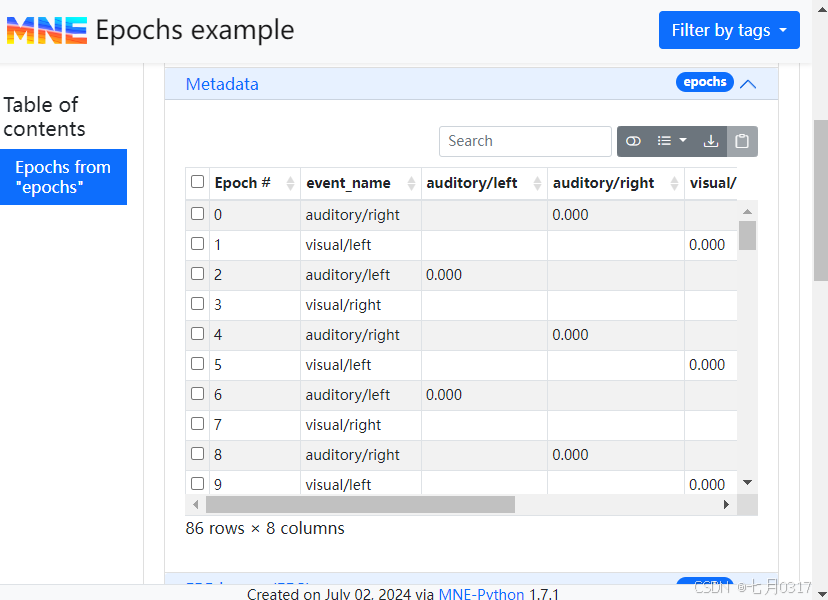Sort by event_name column arrows
This screenshot has width=828, height=600.
pos(411,184)
